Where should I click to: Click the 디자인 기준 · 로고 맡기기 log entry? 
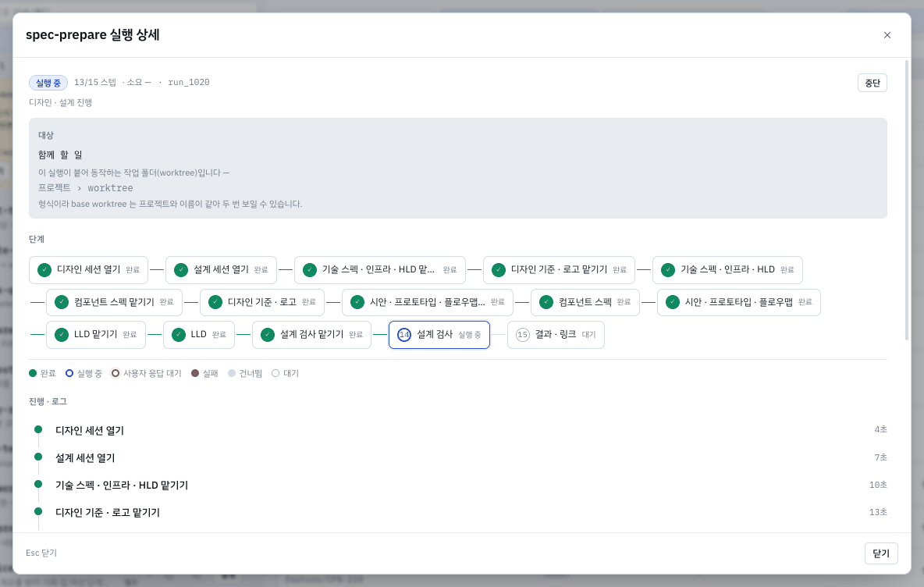tap(107, 513)
